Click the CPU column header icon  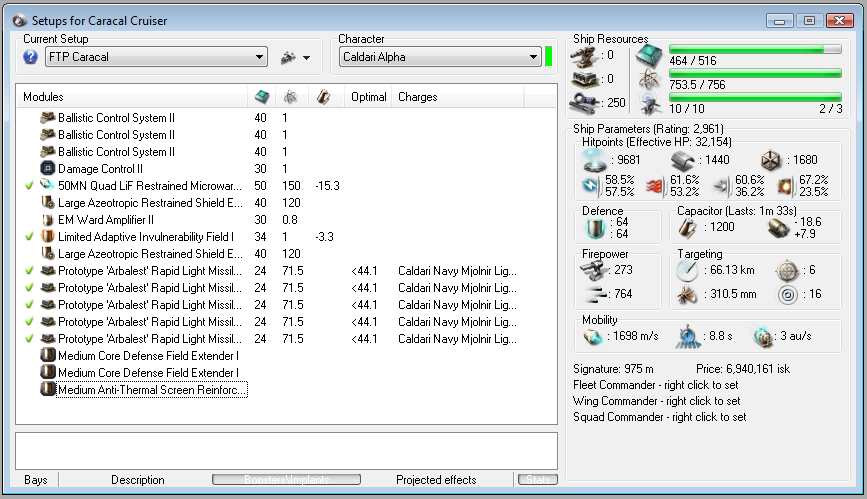(x=262, y=97)
